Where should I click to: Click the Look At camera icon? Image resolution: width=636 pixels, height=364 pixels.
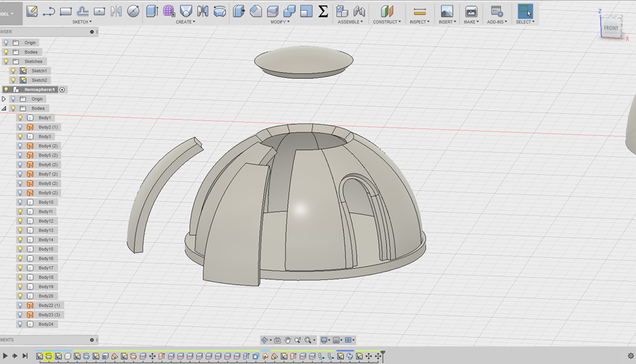pos(278,340)
